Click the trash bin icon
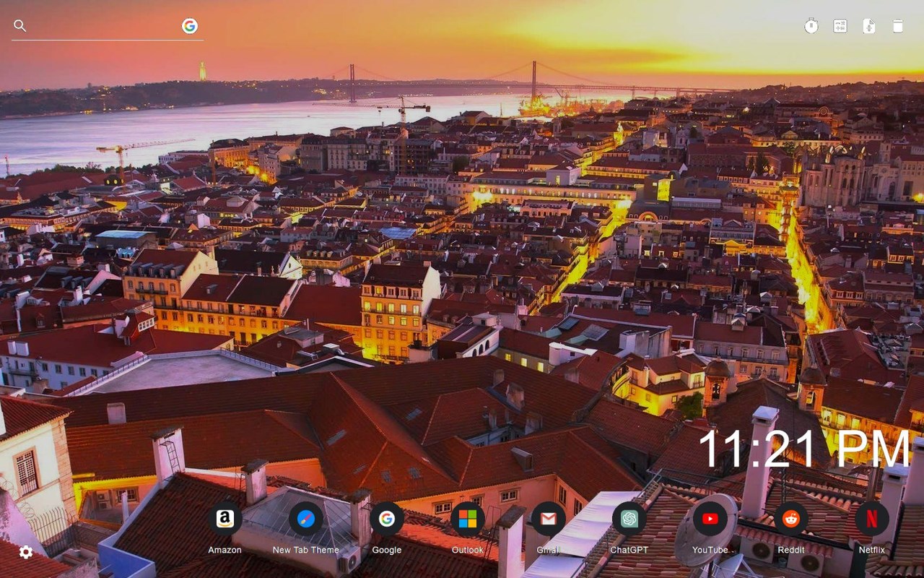Image resolution: width=924 pixels, height=578 pixels. (898, 26)
